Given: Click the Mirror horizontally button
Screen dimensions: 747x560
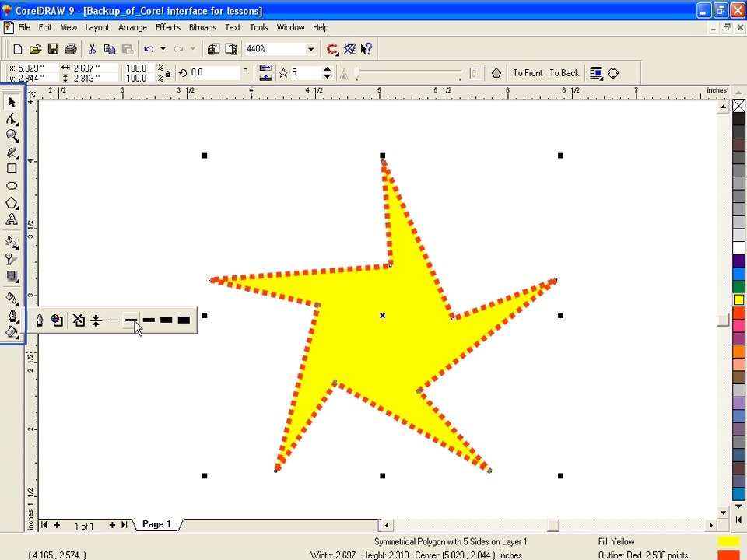Looking at the screenshot, I should pyautogui.click(x=265, y=68).
